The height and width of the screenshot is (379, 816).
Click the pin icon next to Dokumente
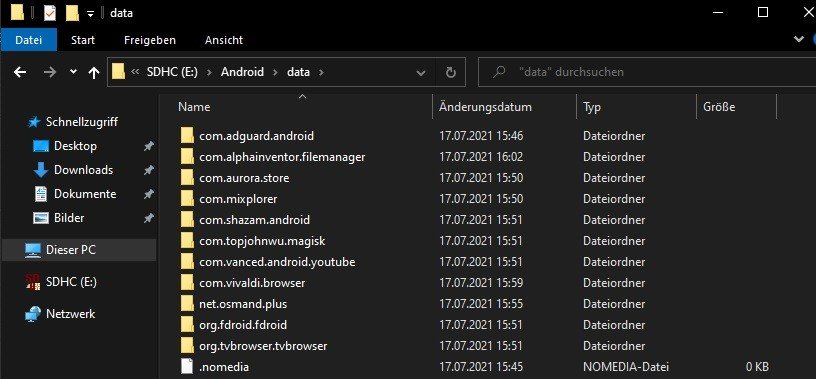tap(149, 194)
